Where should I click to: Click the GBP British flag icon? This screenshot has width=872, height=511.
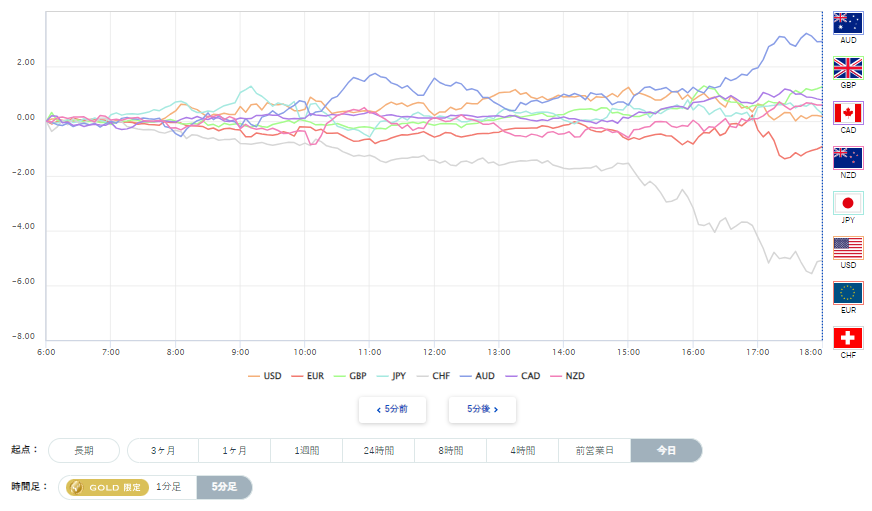coord(848,68)
